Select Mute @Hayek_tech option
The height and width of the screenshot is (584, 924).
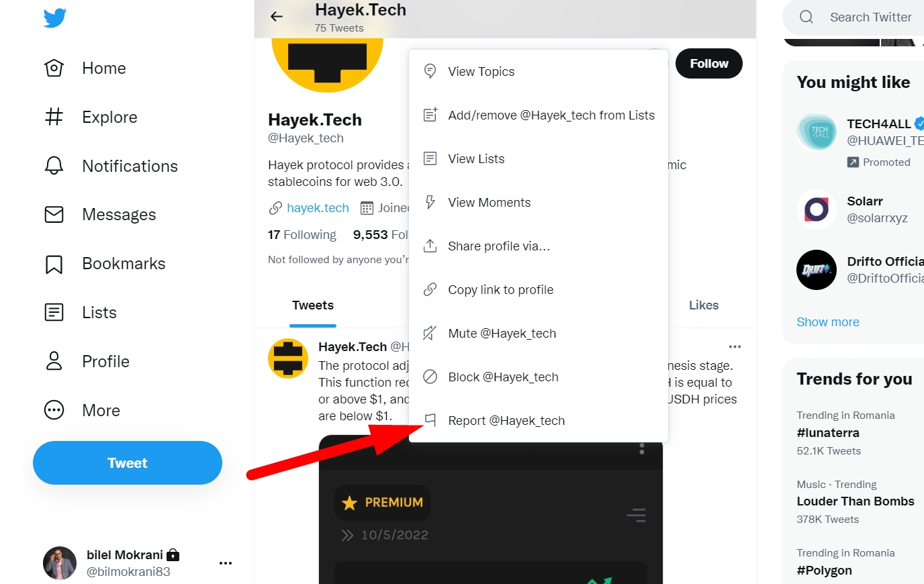pyautogui.click(x=539, y=334)
